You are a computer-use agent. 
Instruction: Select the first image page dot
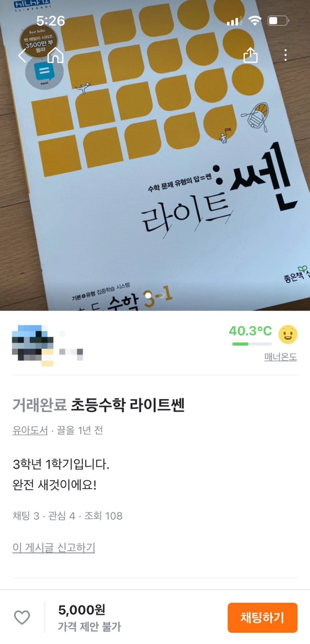tap(148, 295)
